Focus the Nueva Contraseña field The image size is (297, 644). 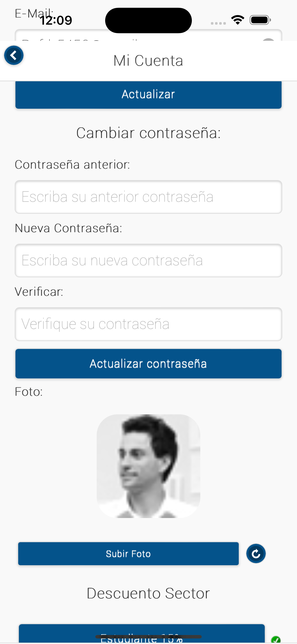coord(148,260)
